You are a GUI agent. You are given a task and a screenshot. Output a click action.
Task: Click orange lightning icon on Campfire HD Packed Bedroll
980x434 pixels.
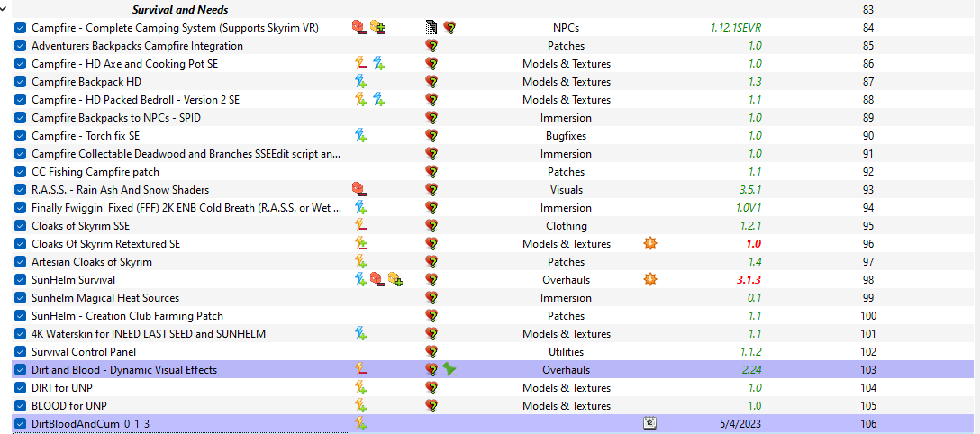coord(360,99)
